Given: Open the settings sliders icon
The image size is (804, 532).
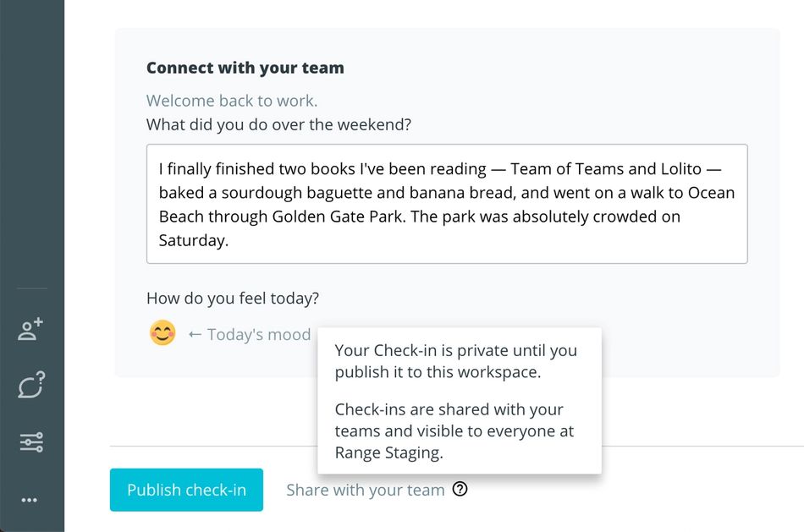Looking at the screenshot, I should (31, 442).
